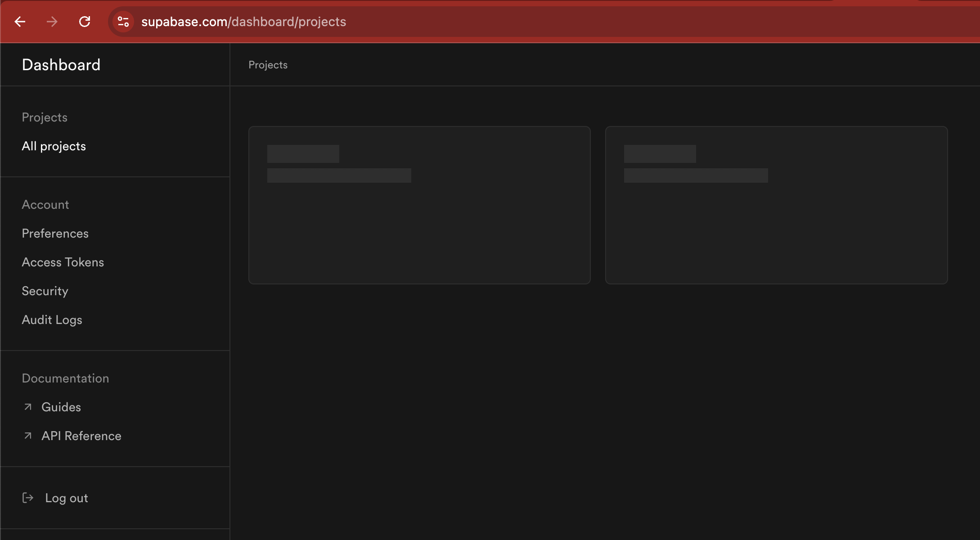The image size is (980, 540).
Task: Open the Security settings page
Action: pos(45,291)
